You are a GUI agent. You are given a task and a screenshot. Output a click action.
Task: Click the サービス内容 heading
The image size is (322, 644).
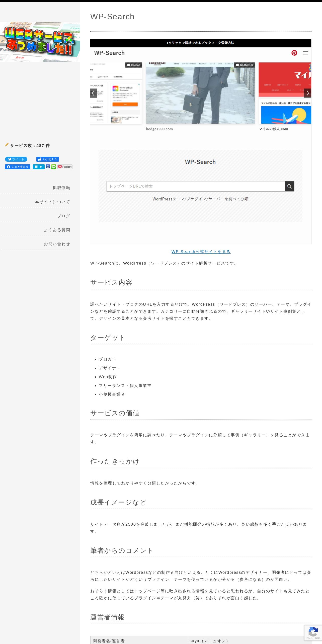click(x=111, y=282)
